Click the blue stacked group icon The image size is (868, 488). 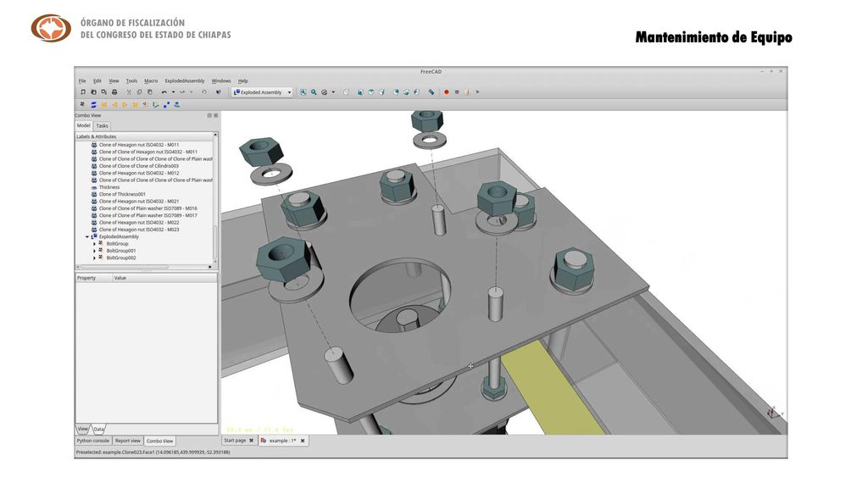93,104
